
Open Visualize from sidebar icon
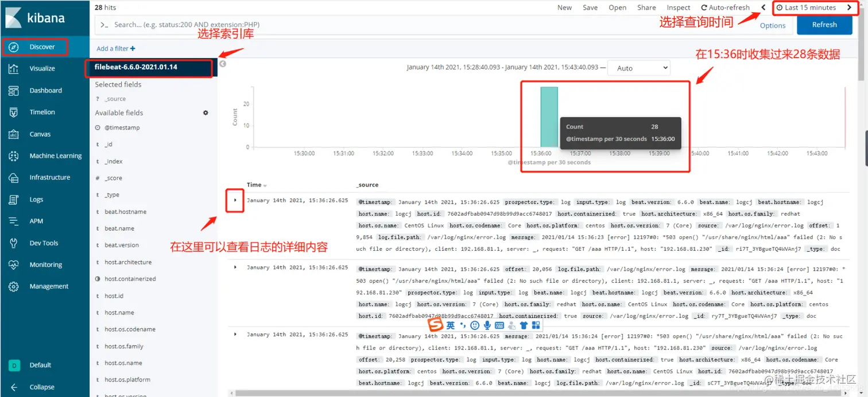(14, 69)
